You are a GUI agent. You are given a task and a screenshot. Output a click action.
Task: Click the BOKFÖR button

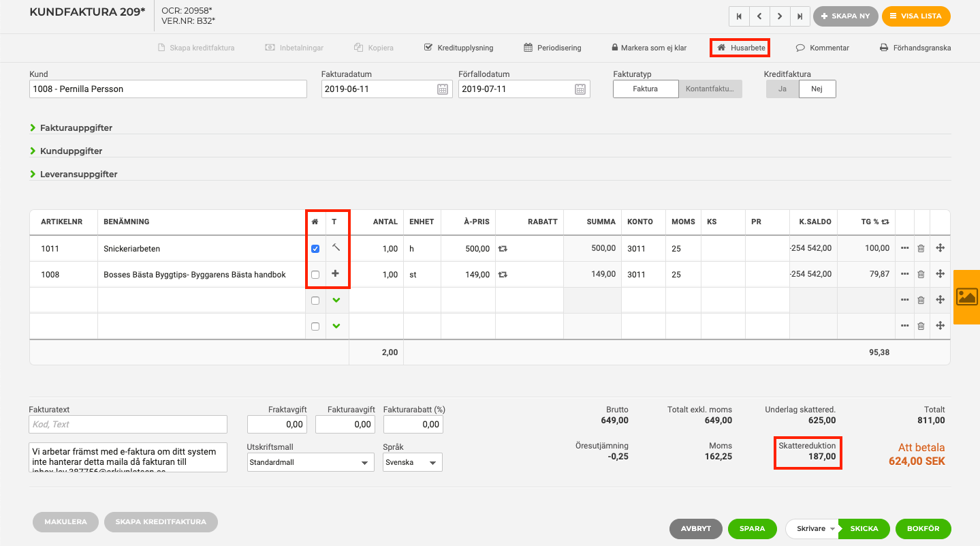923,528
